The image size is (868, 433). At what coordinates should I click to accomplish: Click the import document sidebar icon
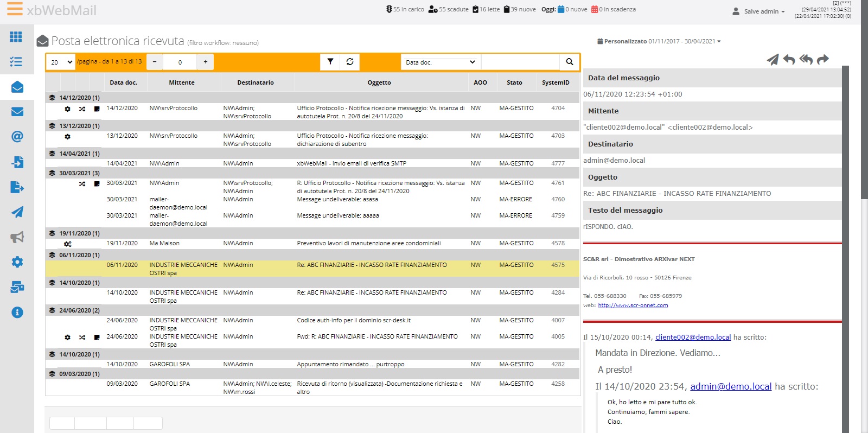(x=17, y=162)
